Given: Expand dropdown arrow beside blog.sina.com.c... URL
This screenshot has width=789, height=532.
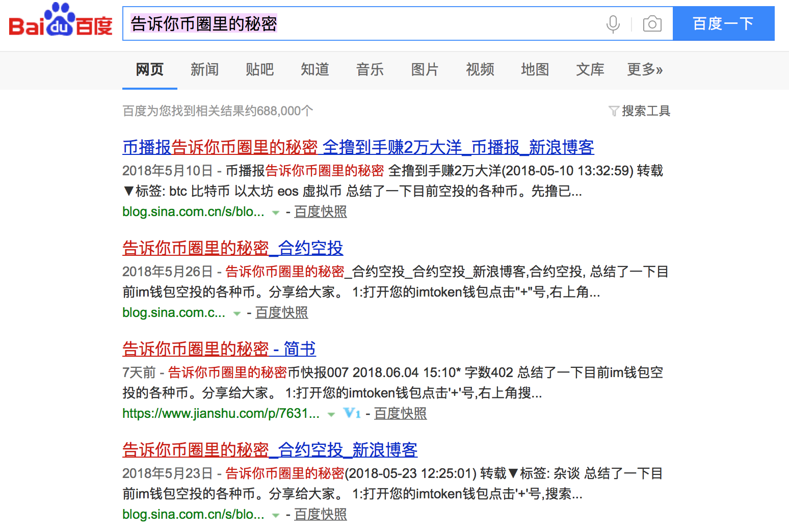Looking at the screenshot, I should click(x=236, y=313).
